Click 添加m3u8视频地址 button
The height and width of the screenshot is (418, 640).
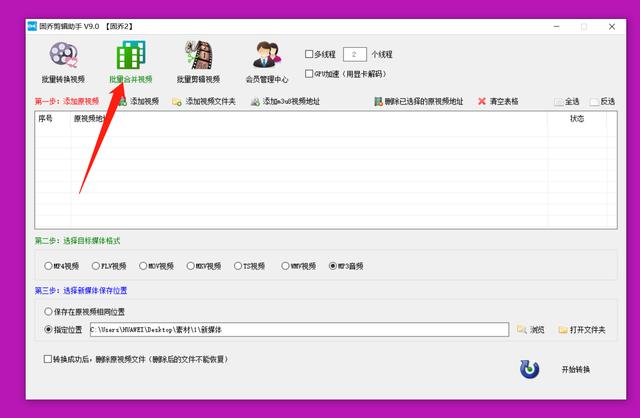pos(285,101)
